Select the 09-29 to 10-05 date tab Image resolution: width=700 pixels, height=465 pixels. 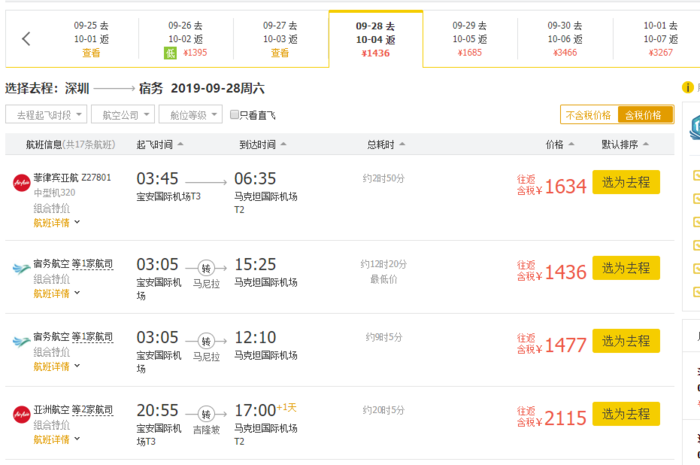[470, 39]
